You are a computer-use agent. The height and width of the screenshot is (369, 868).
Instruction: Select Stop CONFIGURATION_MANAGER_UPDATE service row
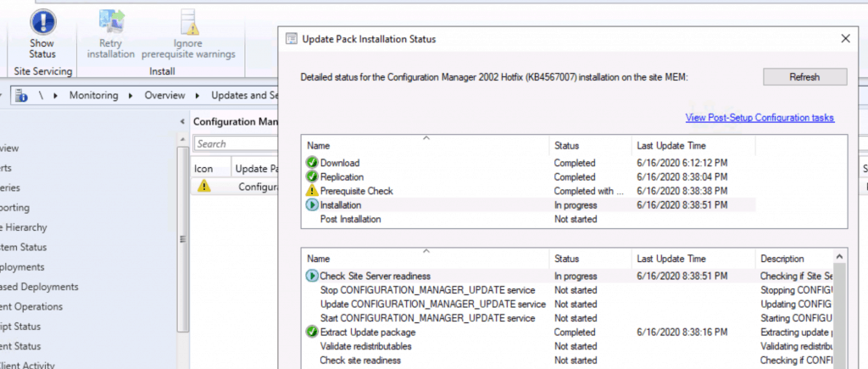(567, 290)
